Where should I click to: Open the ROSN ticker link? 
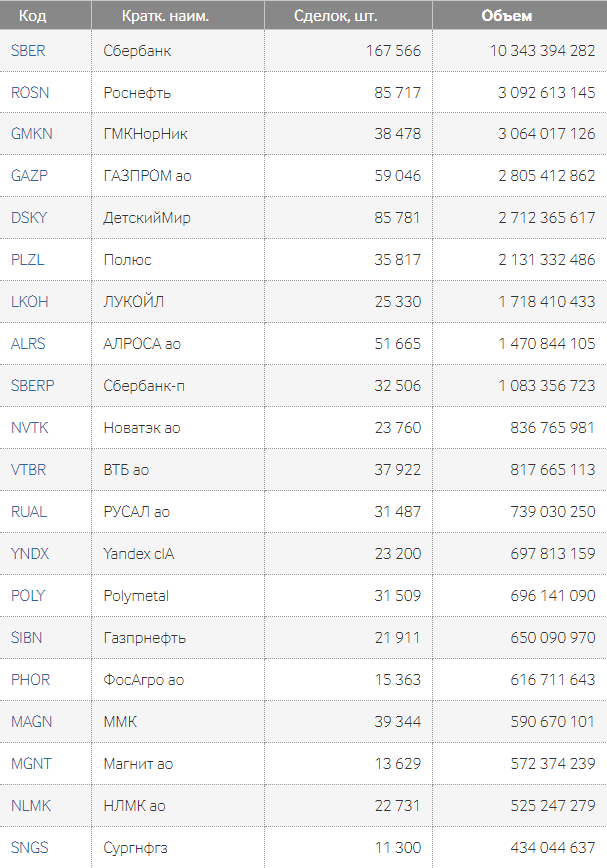pos(30,92)
